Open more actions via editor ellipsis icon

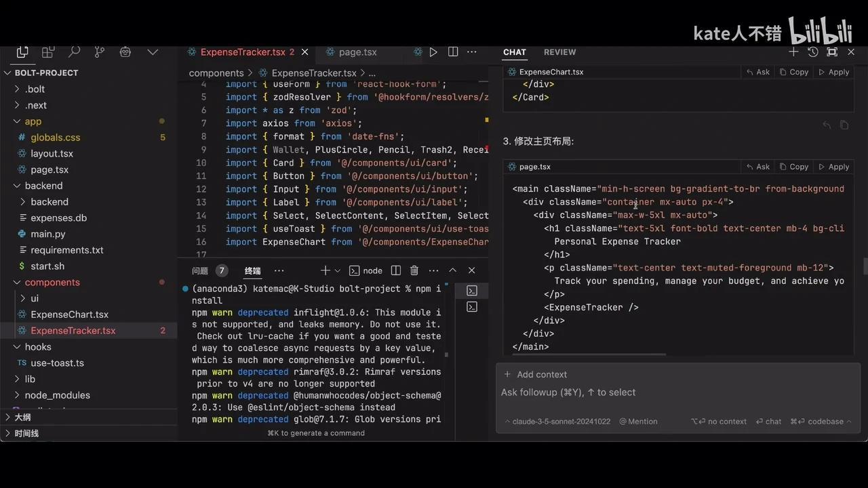pos(471,52)
